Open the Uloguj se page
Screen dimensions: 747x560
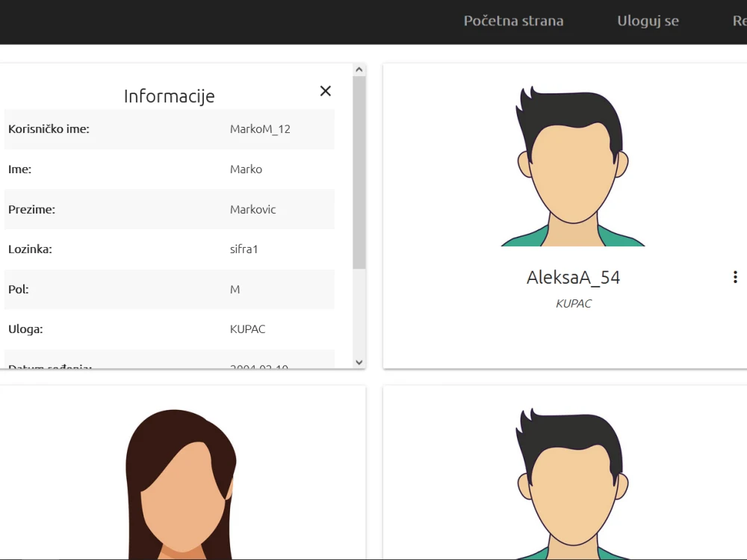tap(648, 21)
